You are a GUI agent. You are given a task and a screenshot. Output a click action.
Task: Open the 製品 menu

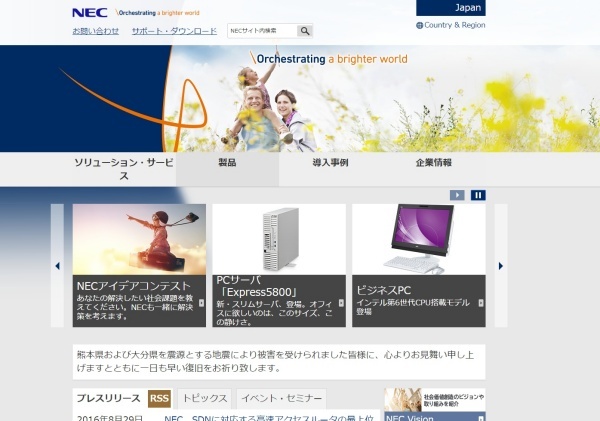(227, 169)
